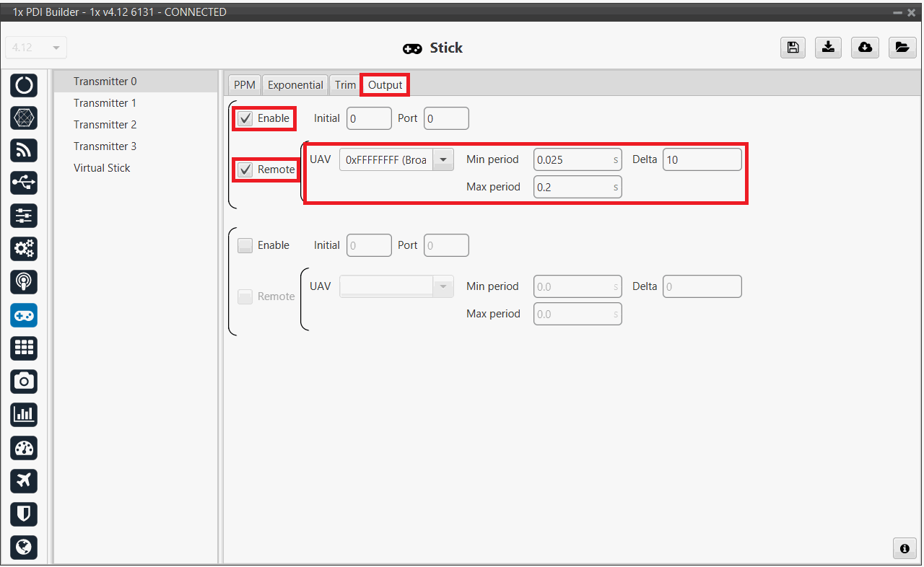Open the gears settings icon in sidebar

(x=24, y=249)
